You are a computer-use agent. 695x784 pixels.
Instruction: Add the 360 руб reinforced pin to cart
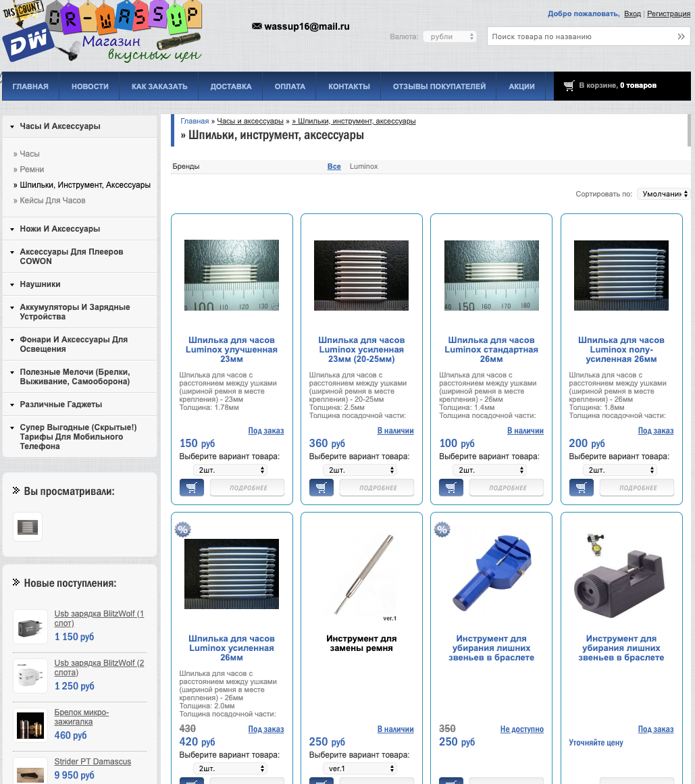click(321, 488)
